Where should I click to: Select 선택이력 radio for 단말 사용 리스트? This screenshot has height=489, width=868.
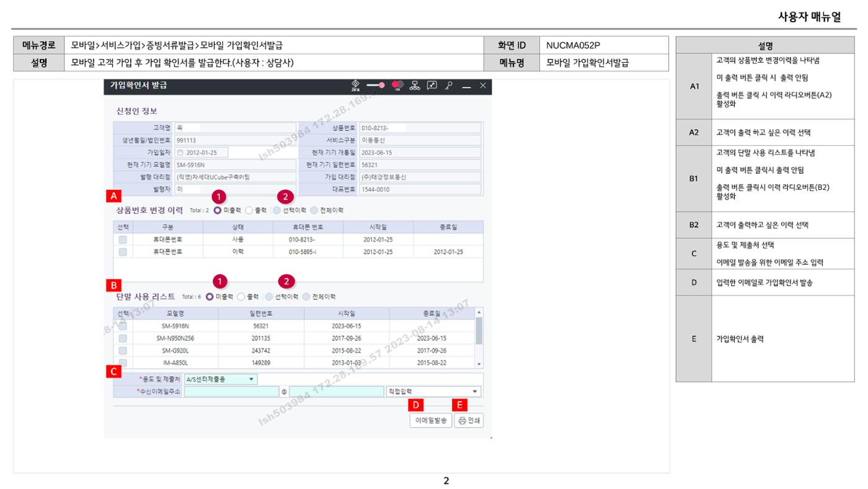(269, 297)
